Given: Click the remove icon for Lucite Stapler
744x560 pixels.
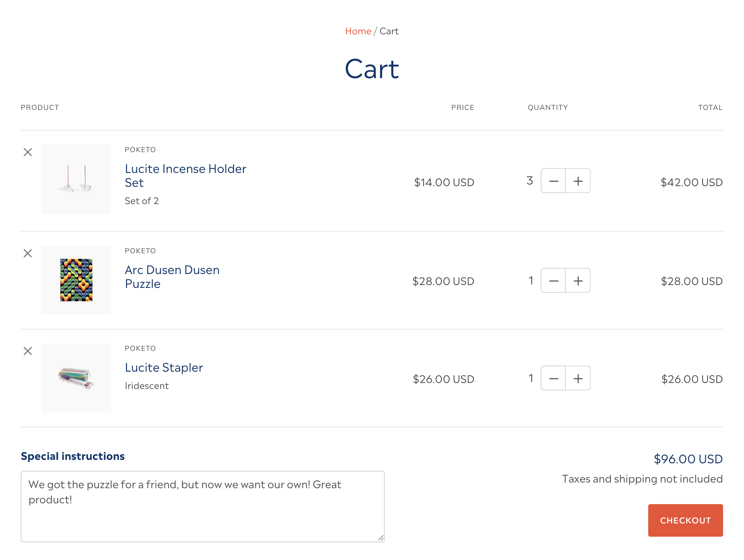Looking at the screenshot, I should (x=28, y=351).
